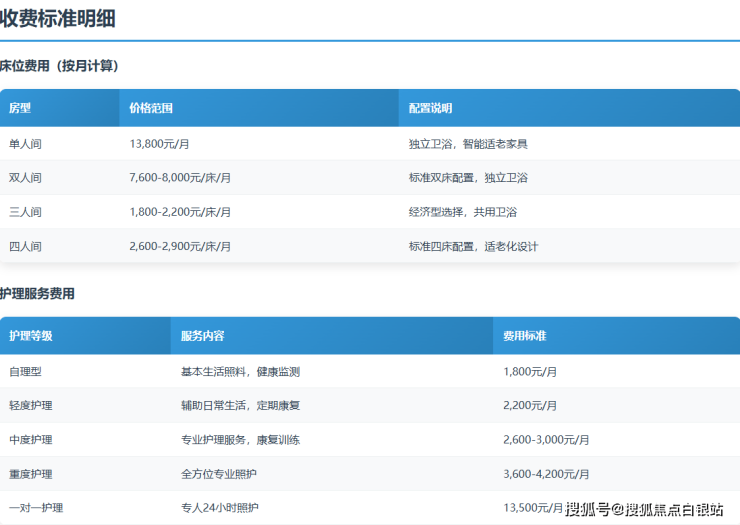Click the 护理服务费用 section title
The image size is (740, 525).
[37, 294]
